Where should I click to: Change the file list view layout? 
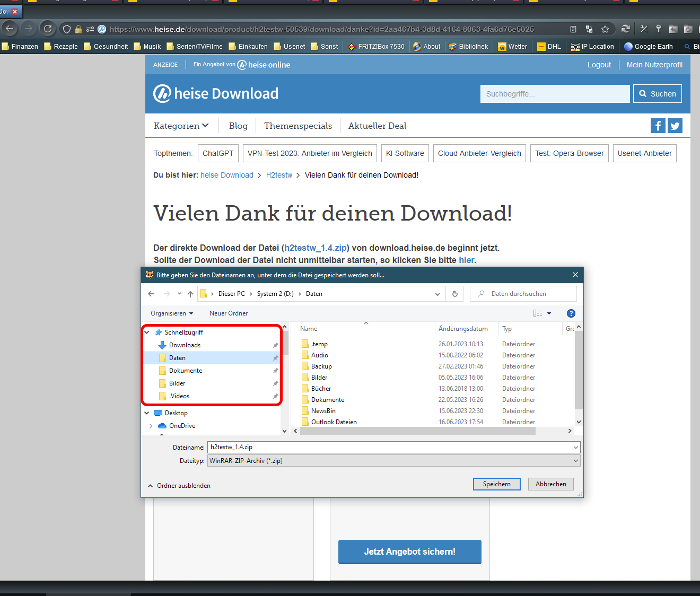(x=538, y=313)
